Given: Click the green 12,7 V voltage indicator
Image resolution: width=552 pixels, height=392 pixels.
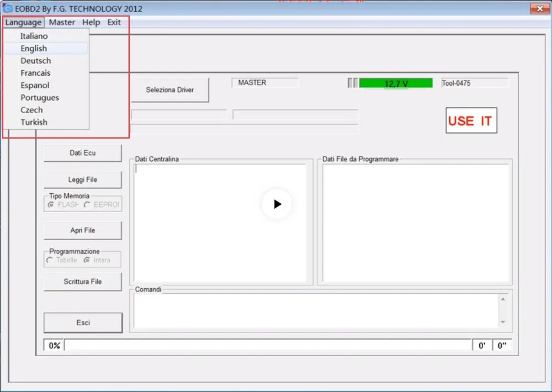Looking at the screenshot, I should click(396, 83).
